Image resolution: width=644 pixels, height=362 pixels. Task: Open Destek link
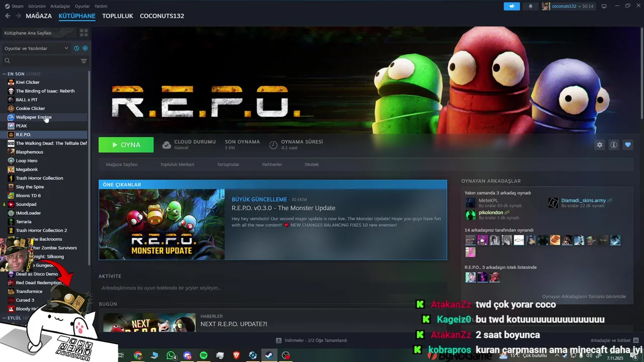click(311, 164)
